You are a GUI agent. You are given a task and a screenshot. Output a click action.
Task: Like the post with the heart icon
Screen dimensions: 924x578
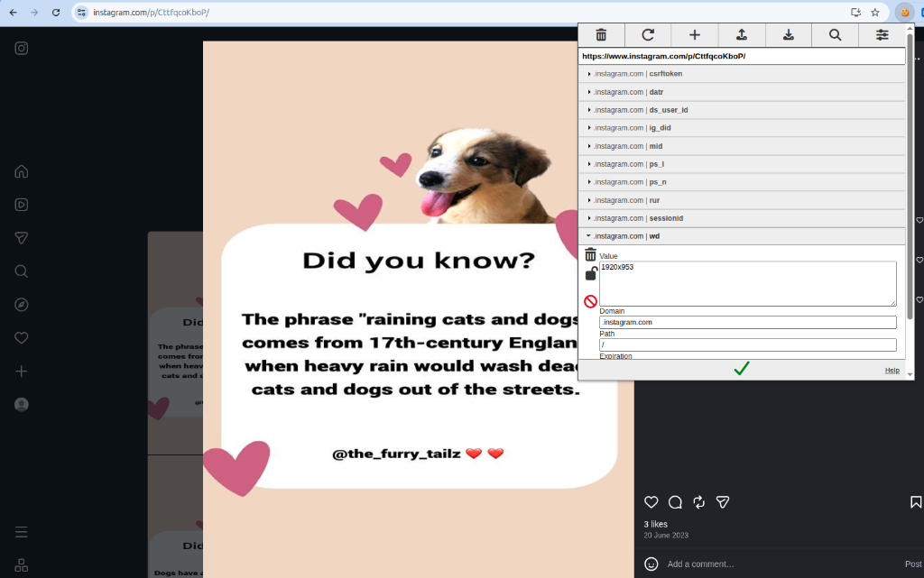(x=651, y=502)
